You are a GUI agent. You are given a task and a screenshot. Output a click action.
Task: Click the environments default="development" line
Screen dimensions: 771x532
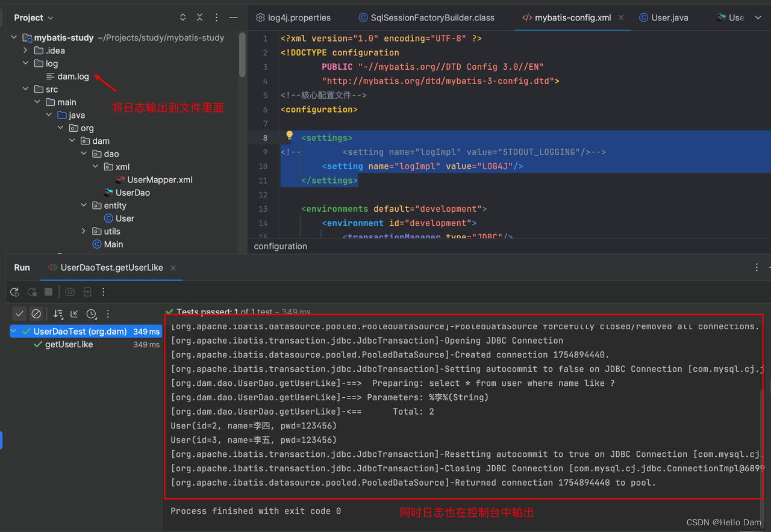click(x=394, y=209)
